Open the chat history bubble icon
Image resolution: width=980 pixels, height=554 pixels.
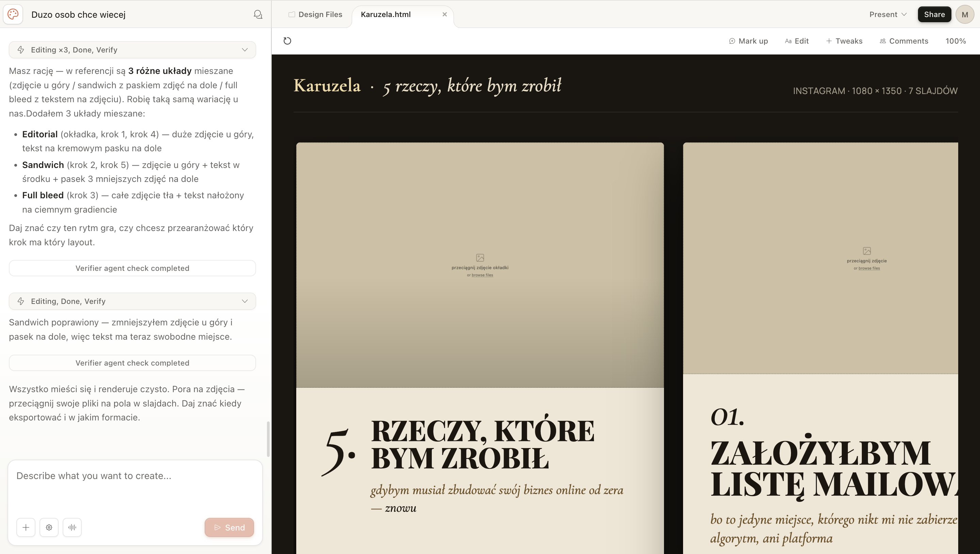click(x=258, y=14)
